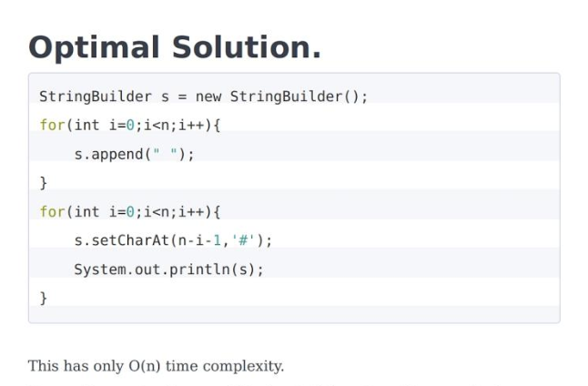
Task: Click the second for loop line
Action: pyautogui.click(x=130, y=212)
